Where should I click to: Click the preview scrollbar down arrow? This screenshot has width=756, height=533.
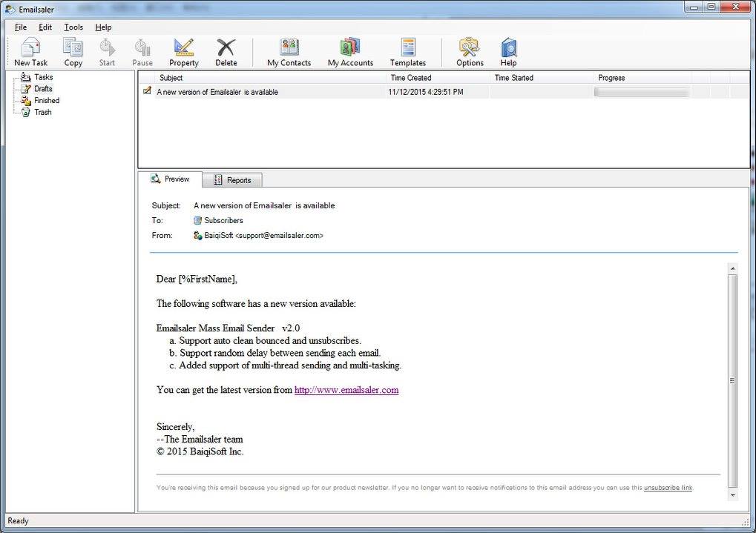[733, 495]
